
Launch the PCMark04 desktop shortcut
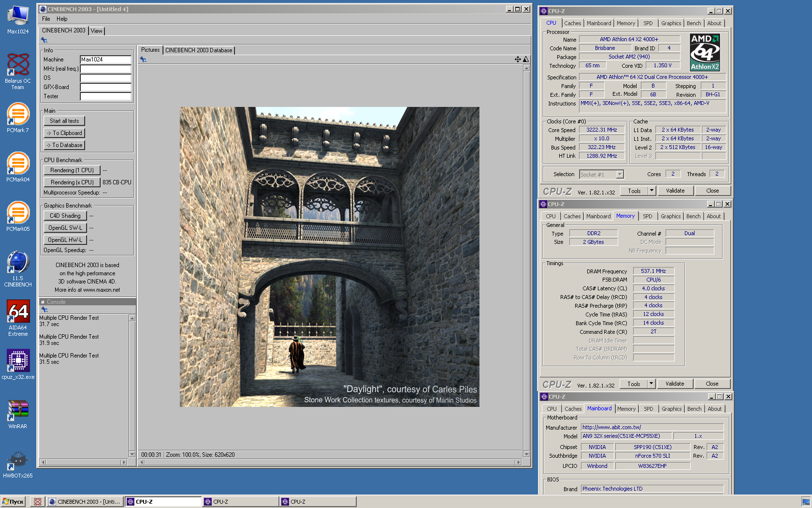point(18,167)
